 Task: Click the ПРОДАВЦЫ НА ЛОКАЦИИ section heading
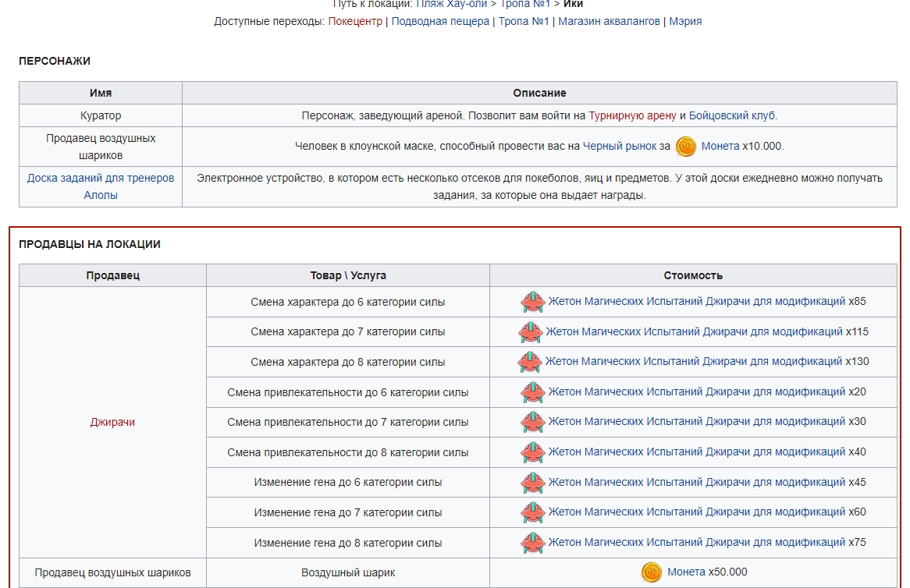pyautogui.click(x=90, y=244)
